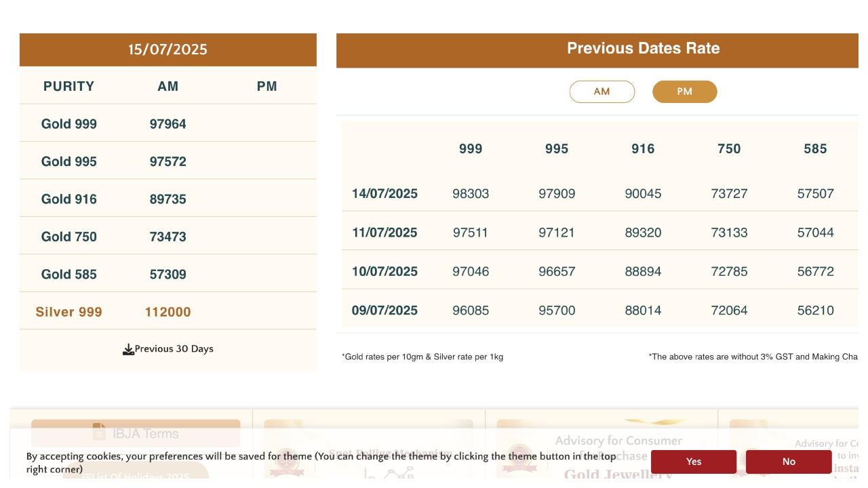
Task: Decline cookies with the No button
Action: click(788, 462)
